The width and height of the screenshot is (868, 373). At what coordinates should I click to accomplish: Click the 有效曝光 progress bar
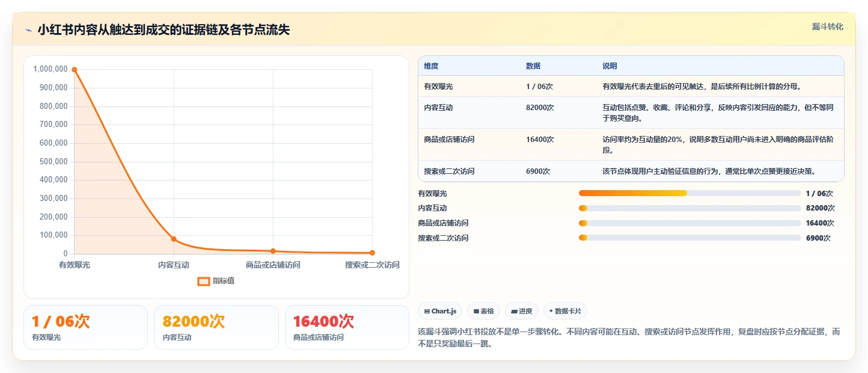[x=689, y=193]
